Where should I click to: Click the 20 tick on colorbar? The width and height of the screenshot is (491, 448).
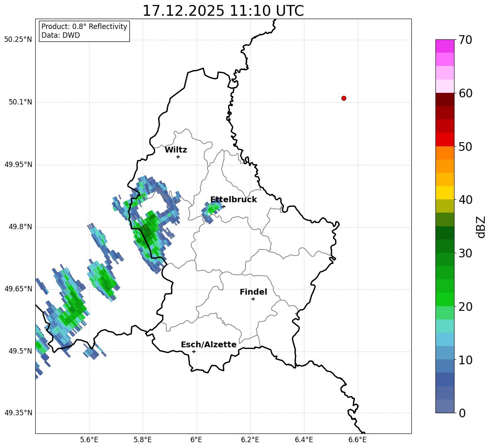466,307
